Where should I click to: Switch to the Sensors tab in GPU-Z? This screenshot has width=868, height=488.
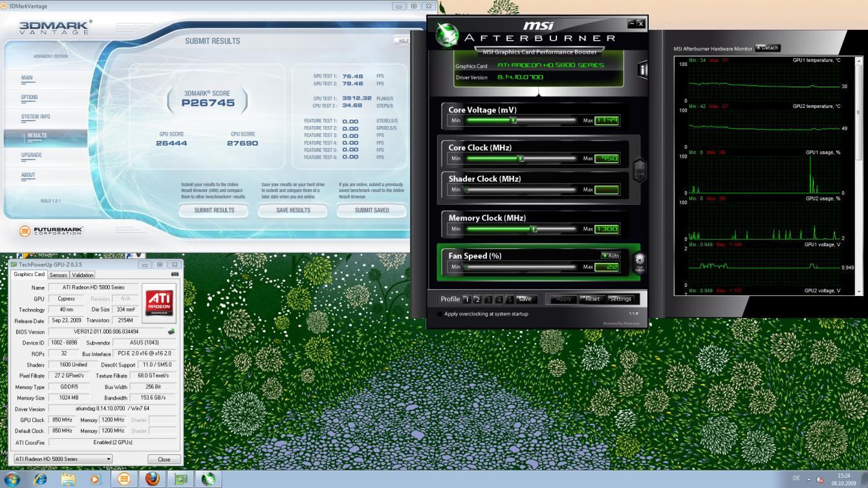pos(58,275)
